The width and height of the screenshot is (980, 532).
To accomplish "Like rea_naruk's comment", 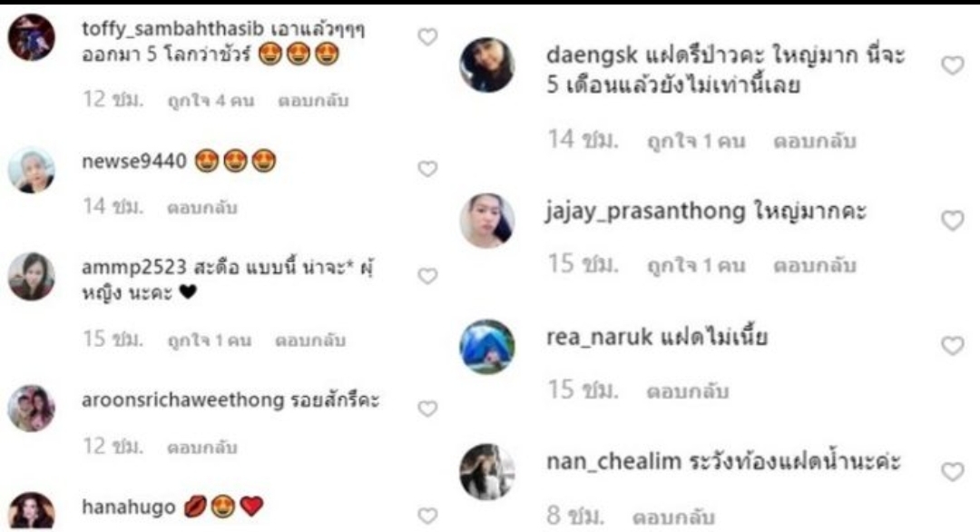I will (x=953, y=345).
